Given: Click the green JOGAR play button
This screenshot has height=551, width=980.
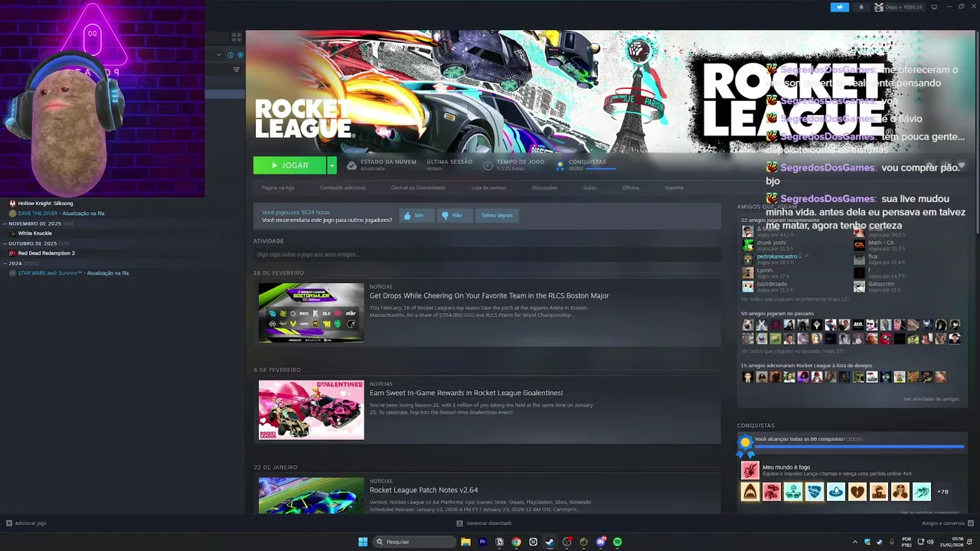Looking at the screenshot, I should click(289, 165).
